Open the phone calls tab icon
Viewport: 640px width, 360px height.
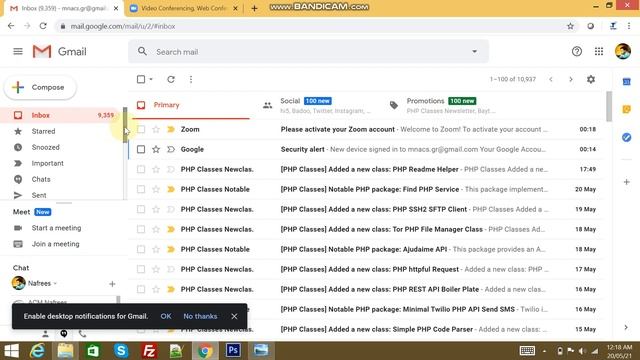(82, 333)
